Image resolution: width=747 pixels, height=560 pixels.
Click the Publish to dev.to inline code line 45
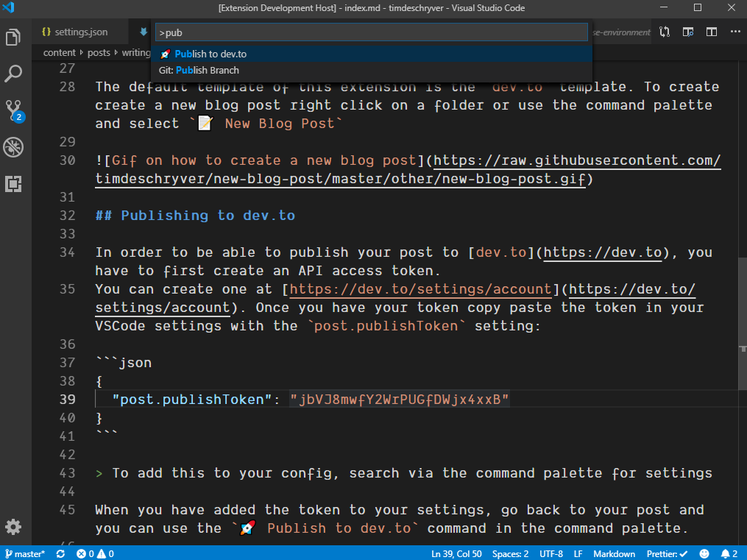325,528
